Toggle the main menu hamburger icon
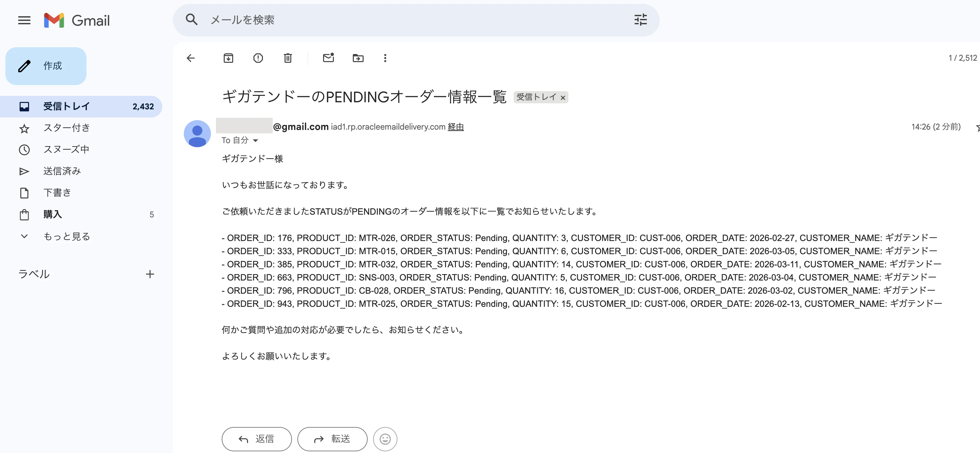The width and height of the screenshot is (980, 453). (24, 20)
